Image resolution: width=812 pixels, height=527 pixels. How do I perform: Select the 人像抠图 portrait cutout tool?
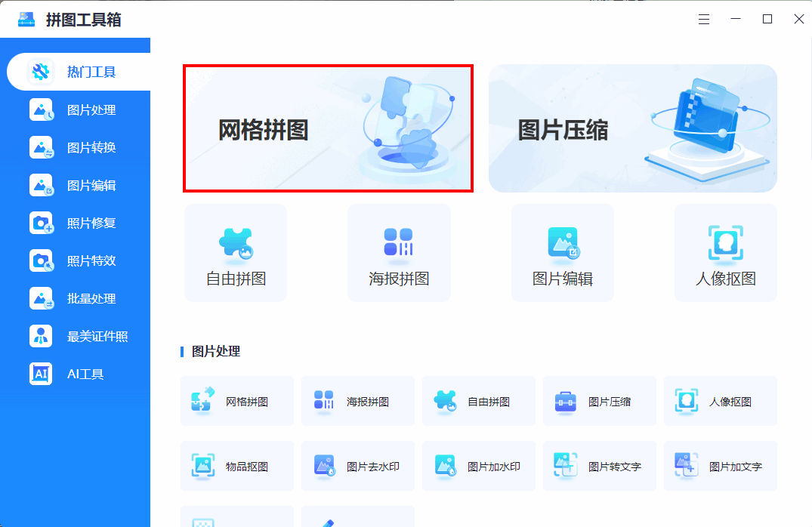[726, 253]
